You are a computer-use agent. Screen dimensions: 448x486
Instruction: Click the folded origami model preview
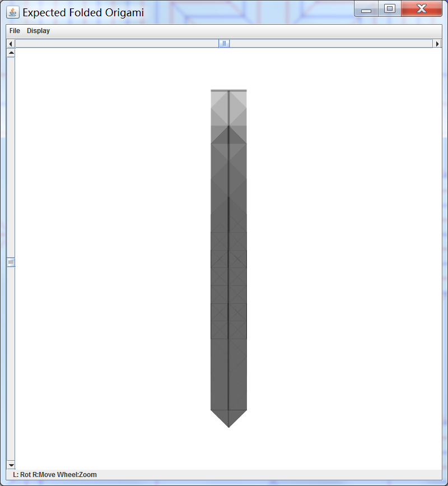click(x=229, y=258)
